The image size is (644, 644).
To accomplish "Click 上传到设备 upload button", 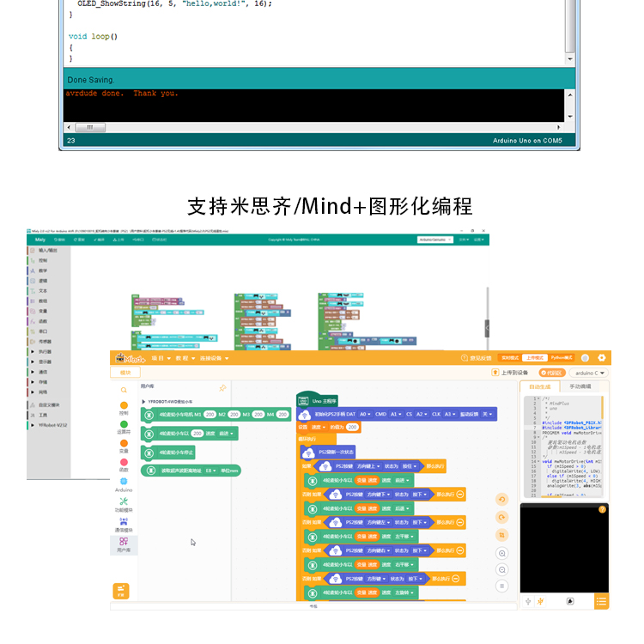I will tap(510, 373).
